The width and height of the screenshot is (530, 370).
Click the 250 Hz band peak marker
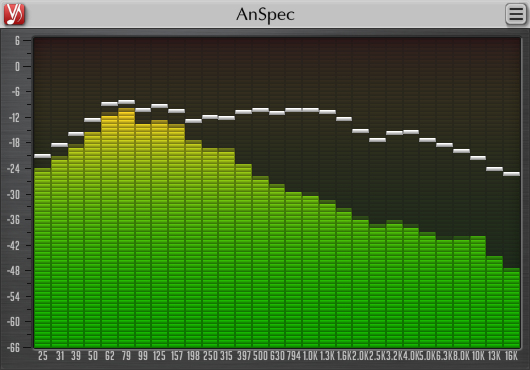(210, 117)
